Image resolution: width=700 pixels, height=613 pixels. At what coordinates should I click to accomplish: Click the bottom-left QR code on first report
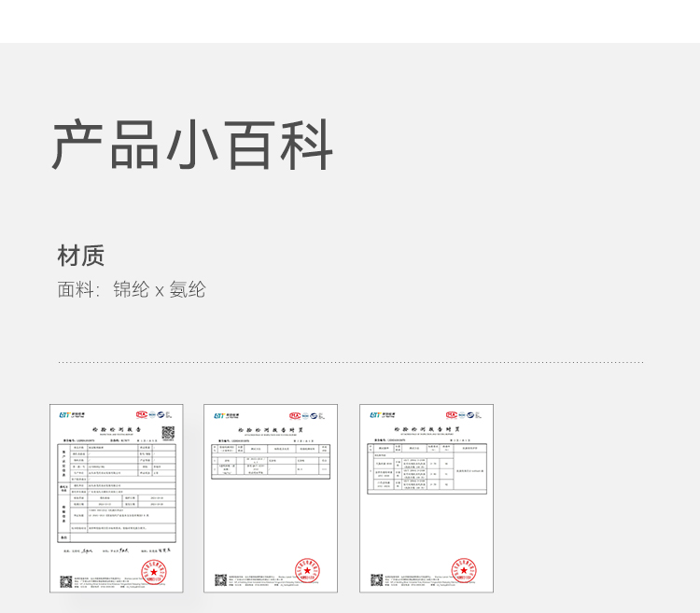(x=66, y=582)
